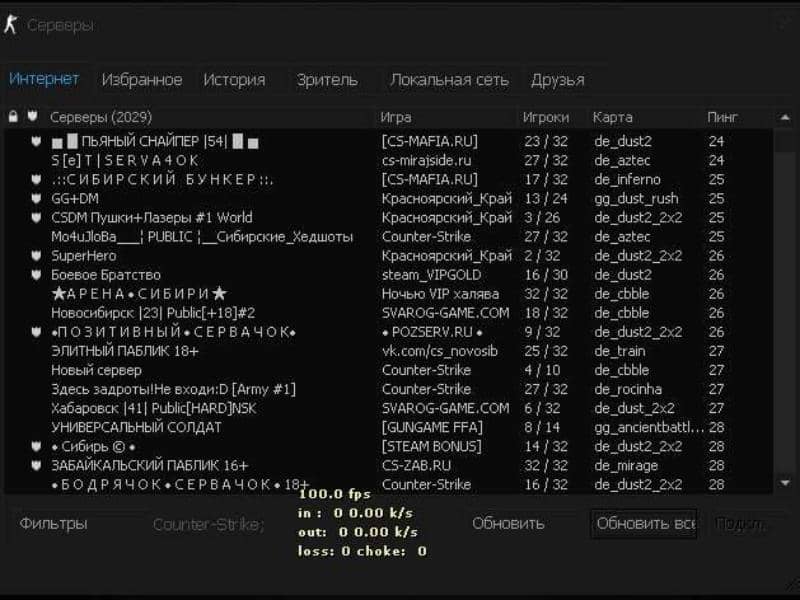Click shield icon of СИБИРСКИЙ БУНКЕР row
800x600 pixels.
pyautogui.click(x=36, y=179)
